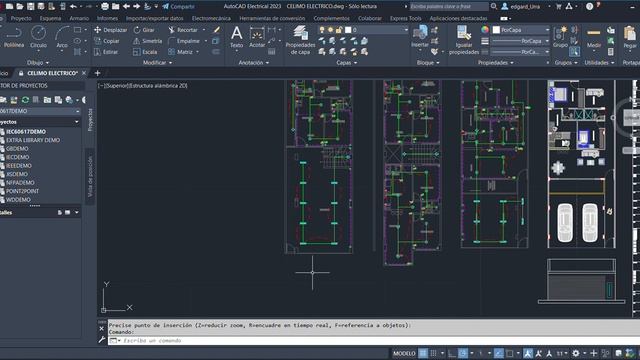Screen dimensions: 640x360
Task: Click the Recortar trim tool
Action: coord(183,30)
